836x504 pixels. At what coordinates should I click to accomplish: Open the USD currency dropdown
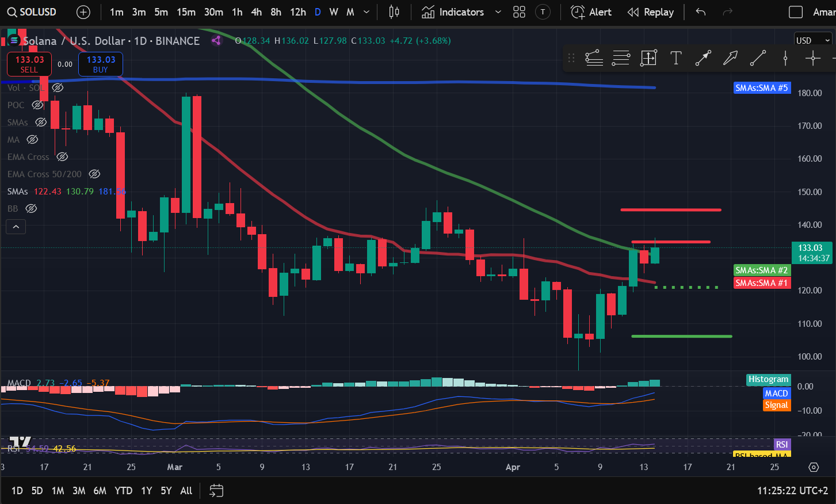[x=813, y=40]
